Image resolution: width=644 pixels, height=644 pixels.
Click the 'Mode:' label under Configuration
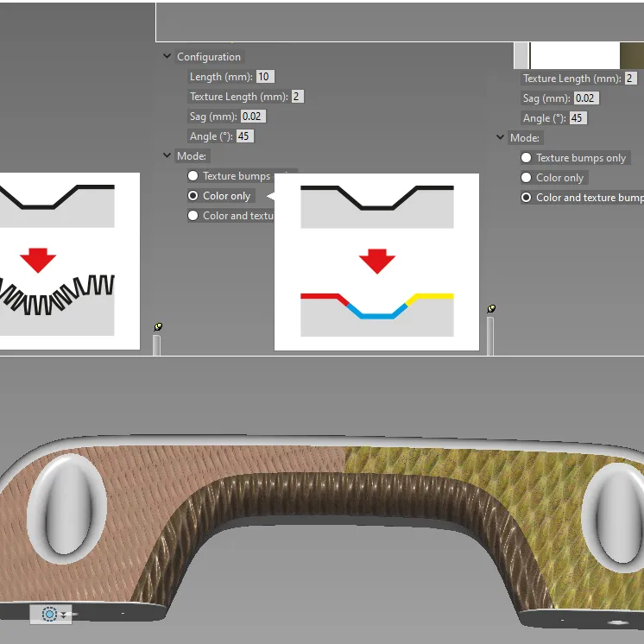click(192, 156)
